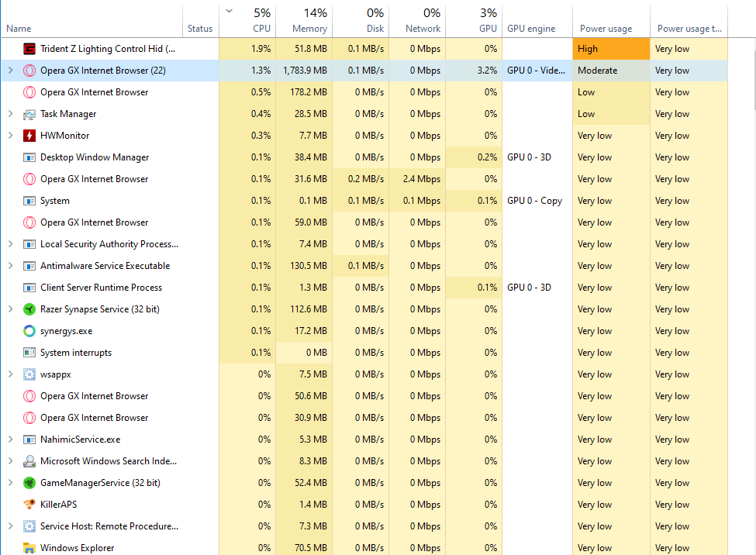
Task: Click the GPU 0 - Copy engine cell
Action: point(537,201)
